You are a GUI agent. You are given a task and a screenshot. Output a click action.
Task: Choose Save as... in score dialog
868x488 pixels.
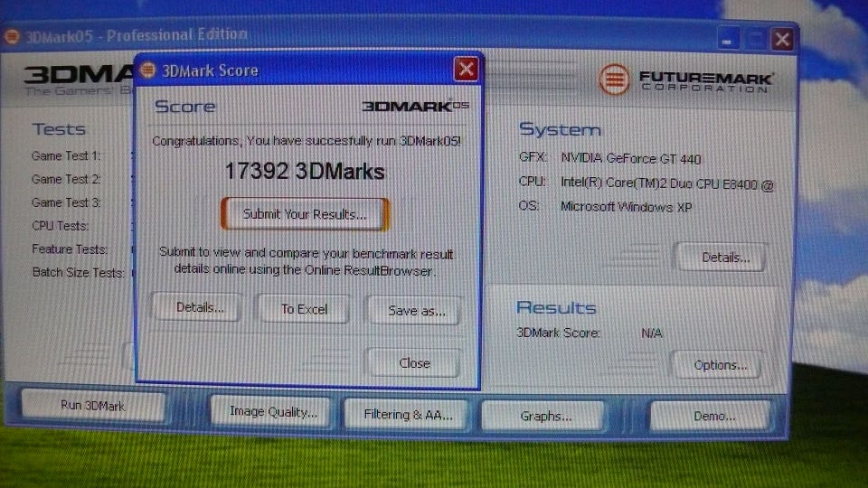coord(415,311)
